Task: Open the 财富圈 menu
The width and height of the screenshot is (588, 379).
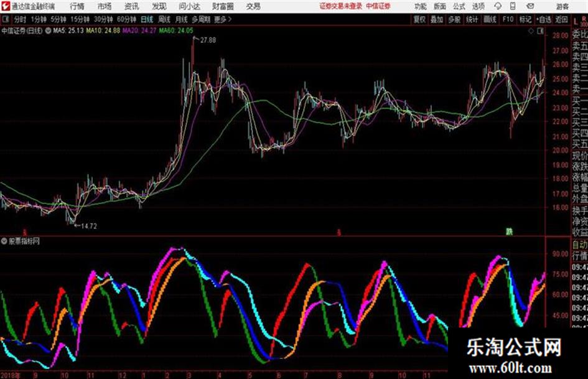Action: [x=223, y=6]
